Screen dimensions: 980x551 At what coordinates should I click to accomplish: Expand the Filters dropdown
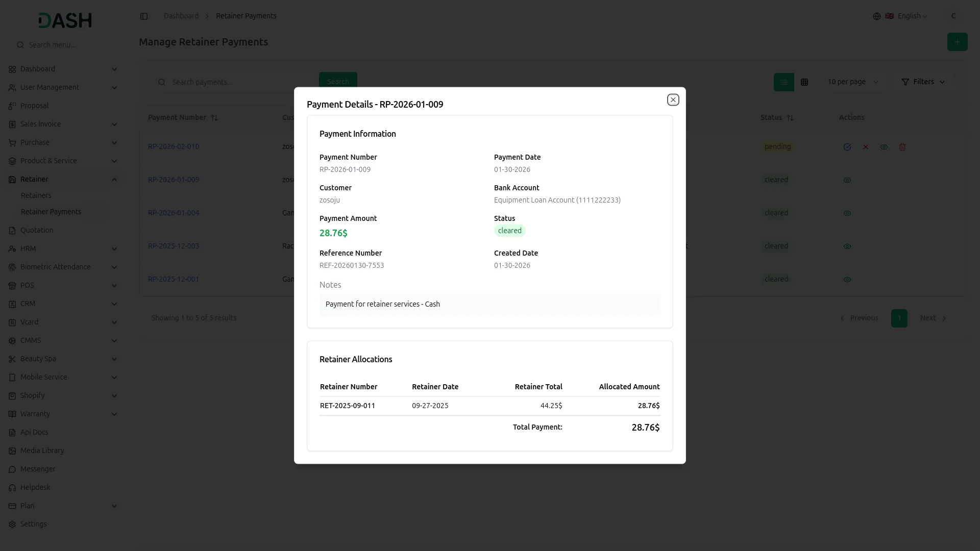(x=923, y=82)
